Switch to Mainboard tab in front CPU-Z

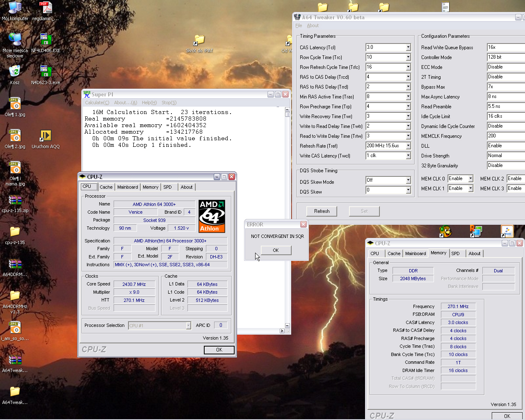pos(128,187)
